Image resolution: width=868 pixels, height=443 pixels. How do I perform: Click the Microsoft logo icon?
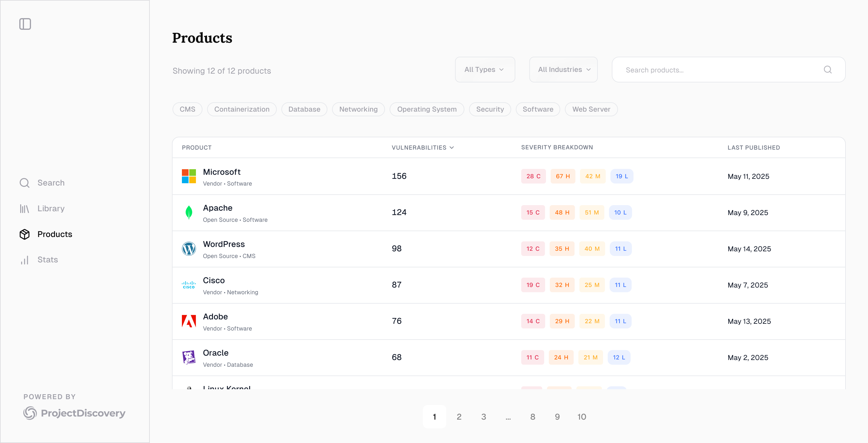pos(189,176)
